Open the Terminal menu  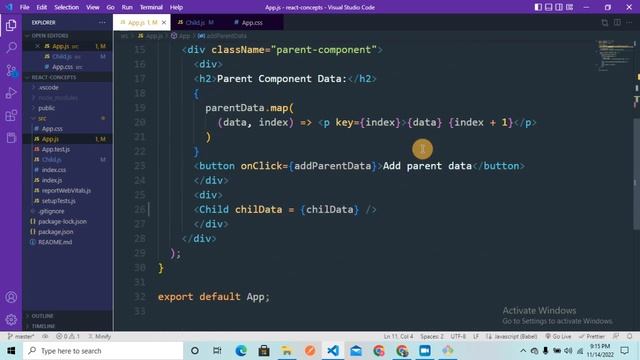click(x=151, y=7)
